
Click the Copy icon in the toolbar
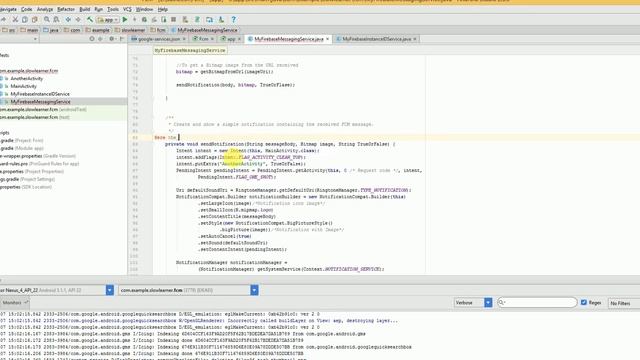click(25, 20)
